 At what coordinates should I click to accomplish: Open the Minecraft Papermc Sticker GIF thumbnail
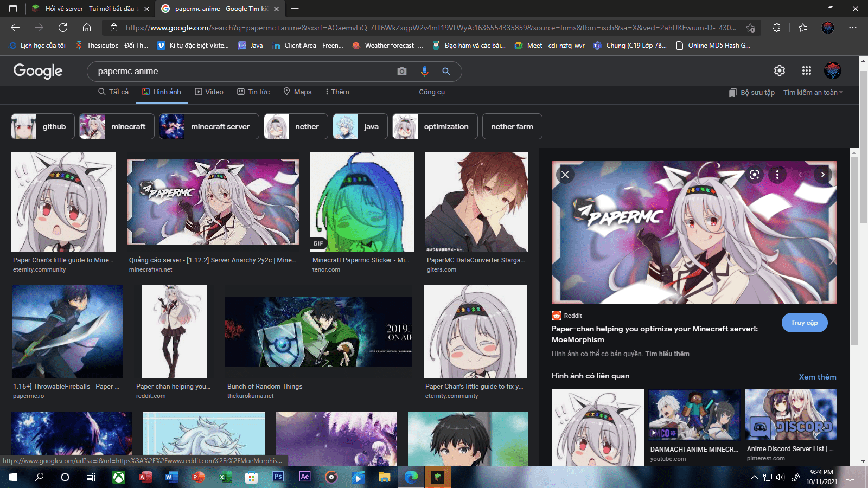pos(362,202)
